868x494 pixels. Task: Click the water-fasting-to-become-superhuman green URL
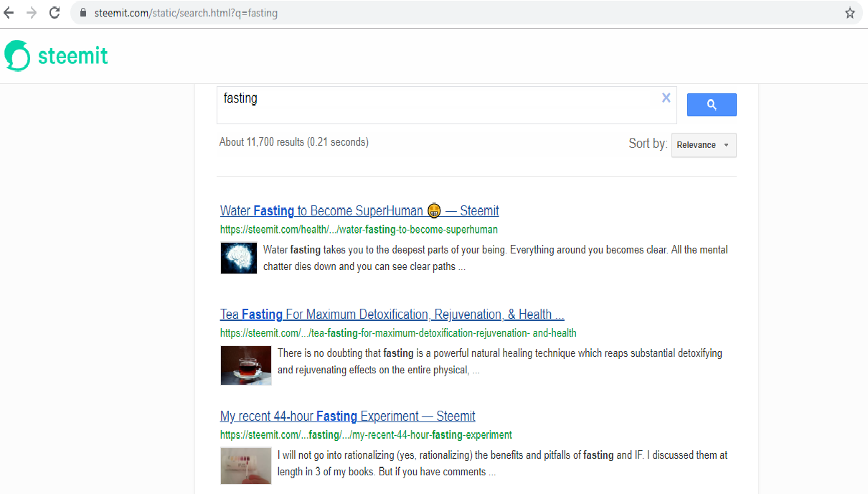click(359, 230)
